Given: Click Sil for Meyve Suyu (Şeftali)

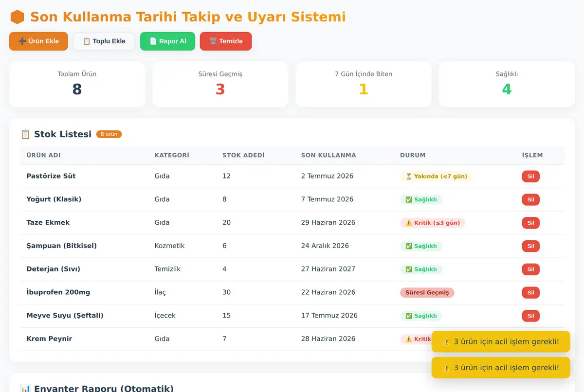Looking at the screenshot, I should point(531,316).
